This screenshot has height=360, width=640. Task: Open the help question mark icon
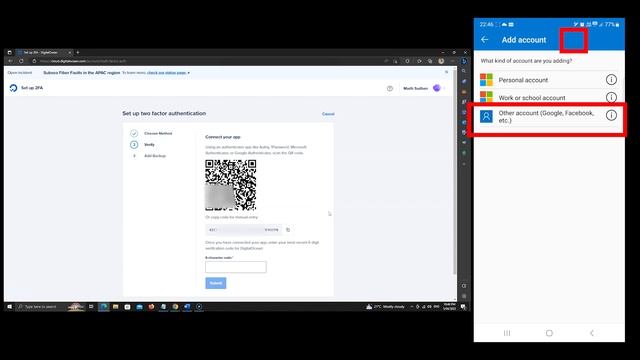click(390, 88)
